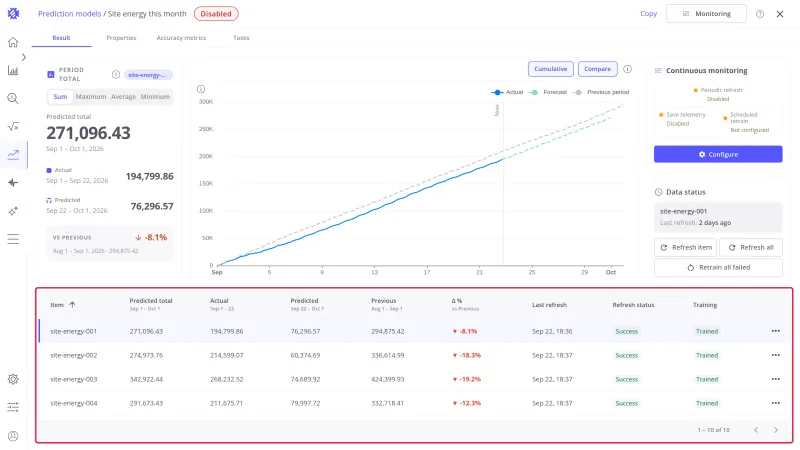The width and height of the screenshot is (800, 450).
Task: Click the chart info icon near y-axis
Action: (x=201, y=89)
